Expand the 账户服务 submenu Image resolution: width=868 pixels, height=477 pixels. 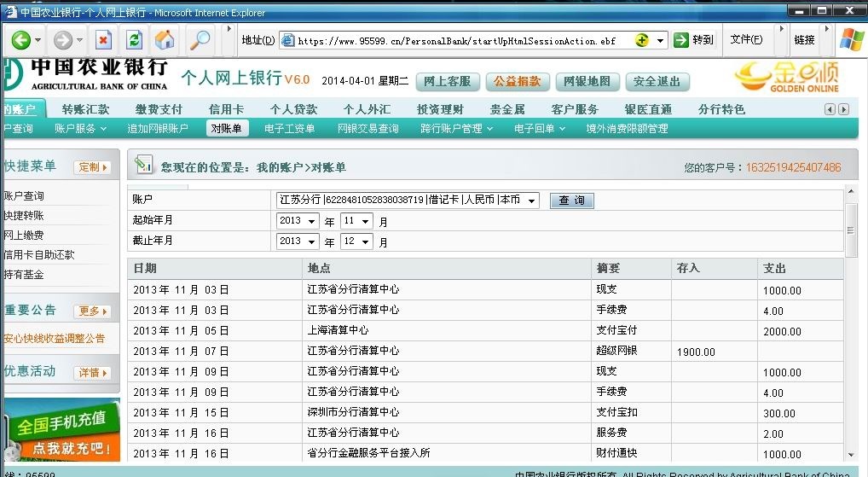[80, 129]
